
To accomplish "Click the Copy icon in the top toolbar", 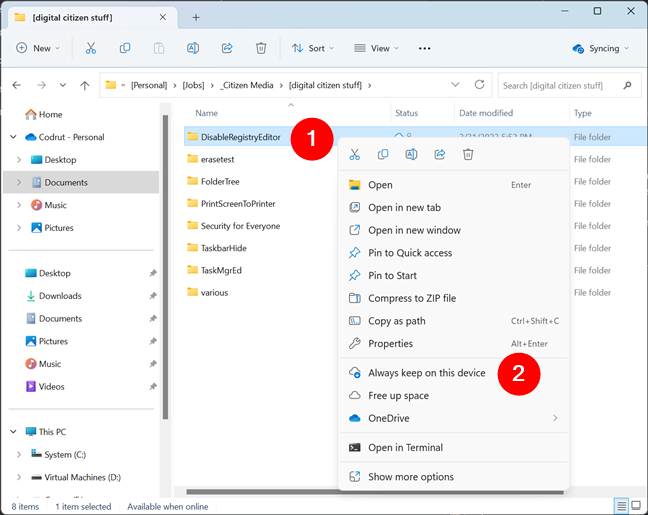I will 125,48.
